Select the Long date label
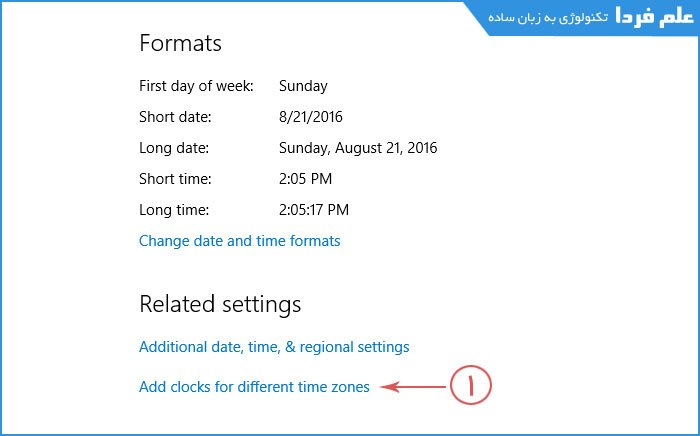700x436 pixels. point(174,148)
